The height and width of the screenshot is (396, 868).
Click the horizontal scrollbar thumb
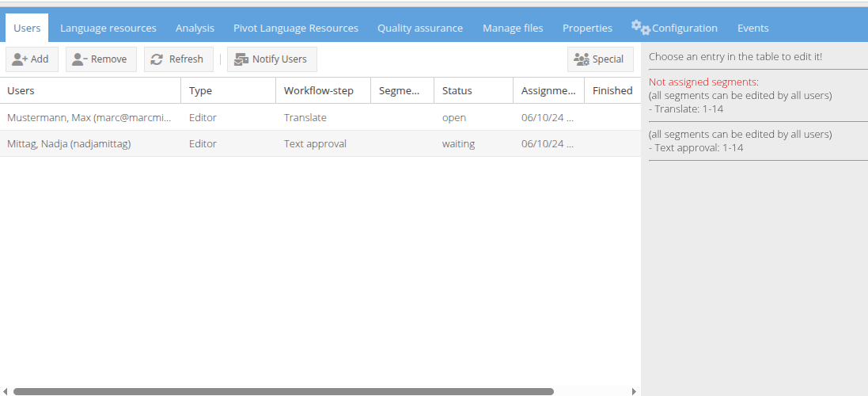pos(283,391)
